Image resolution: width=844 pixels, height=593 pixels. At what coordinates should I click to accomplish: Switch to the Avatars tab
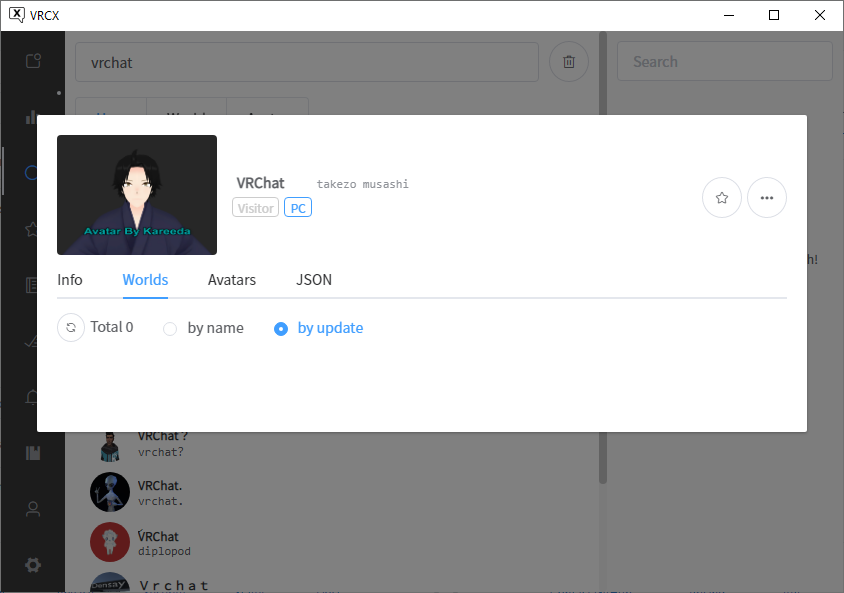(x=232, y=280)
